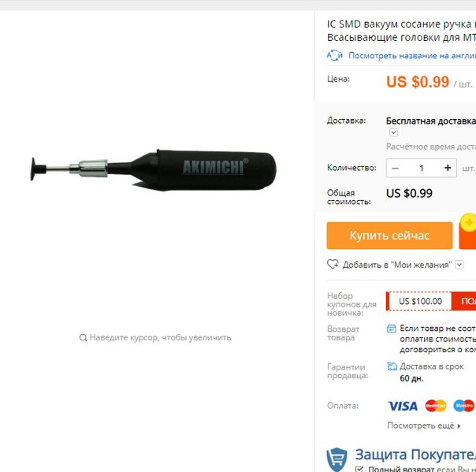Increase quantity with plus button
Screen dimensions: 476x472
pos(448,168)
